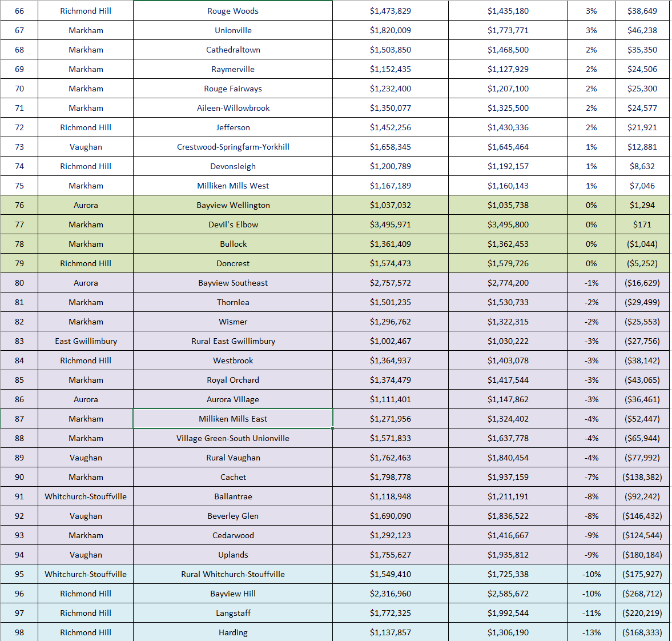
Task: Select Richmond Hill cell in row 84
Action: click(86, 360)
